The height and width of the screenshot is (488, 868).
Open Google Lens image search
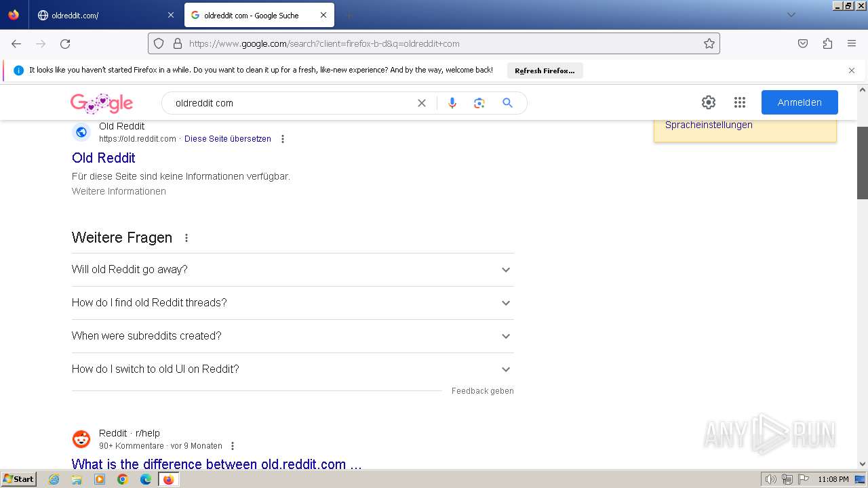(479, 103)
